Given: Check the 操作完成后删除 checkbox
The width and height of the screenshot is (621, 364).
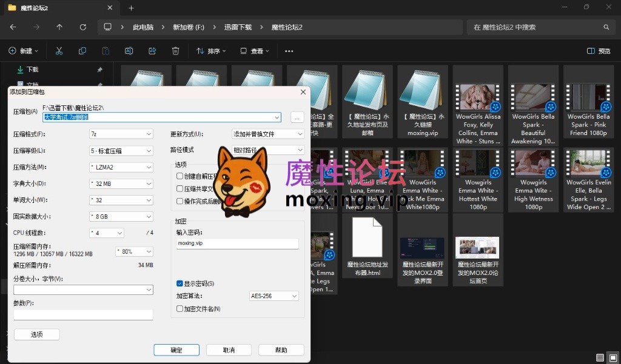Looking at the screenshot, I should coord(180,201).
